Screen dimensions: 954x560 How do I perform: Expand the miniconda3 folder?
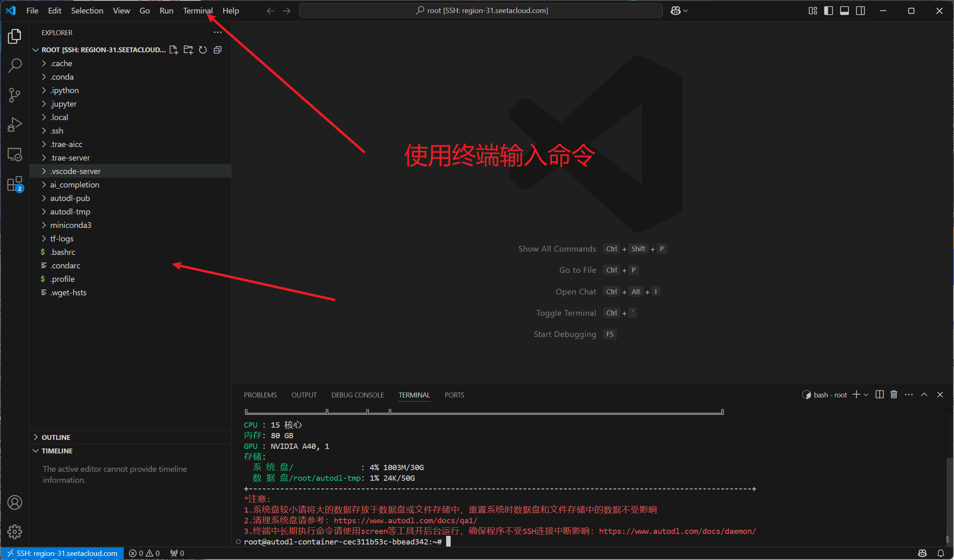tap(71, 225)
